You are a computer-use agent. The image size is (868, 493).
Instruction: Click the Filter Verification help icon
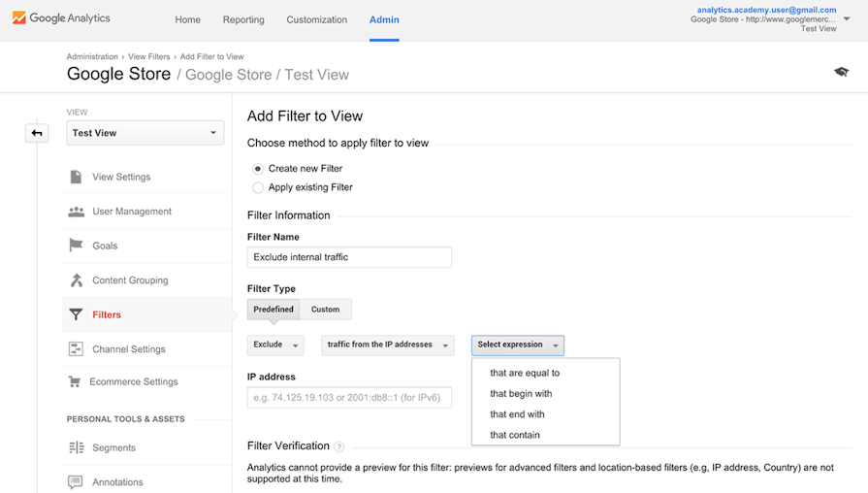tap(339, 446)
